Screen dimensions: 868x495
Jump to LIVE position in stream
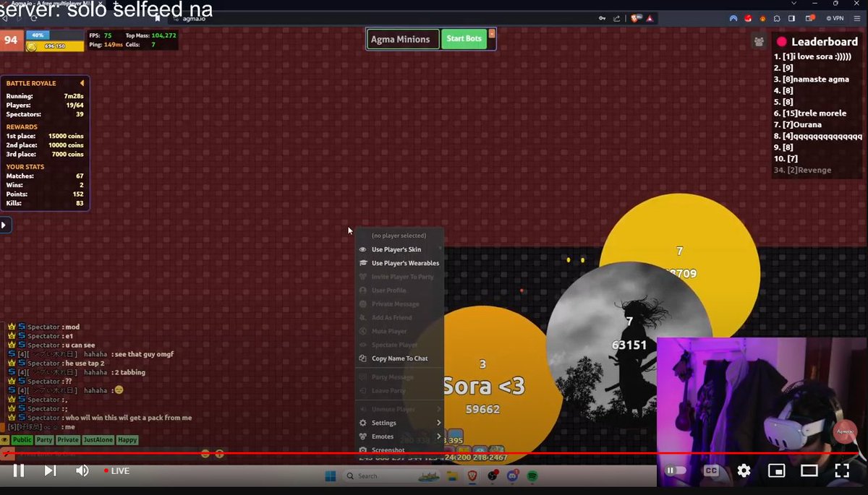pyautogui.click(x=116, y=470)
